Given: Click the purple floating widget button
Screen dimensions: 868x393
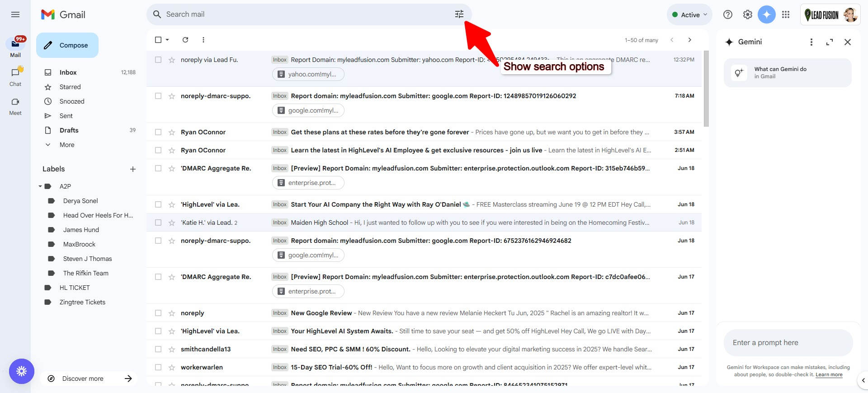Looking at the screenshot, I should (22, 371).
